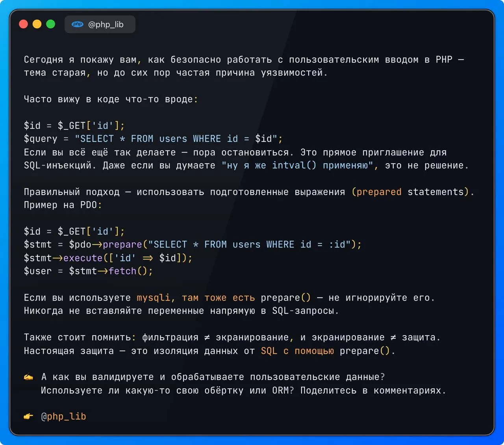The image size is (504, 445).
Task: Click the yellow minimize window dot
Action: [x=37, y=24]
